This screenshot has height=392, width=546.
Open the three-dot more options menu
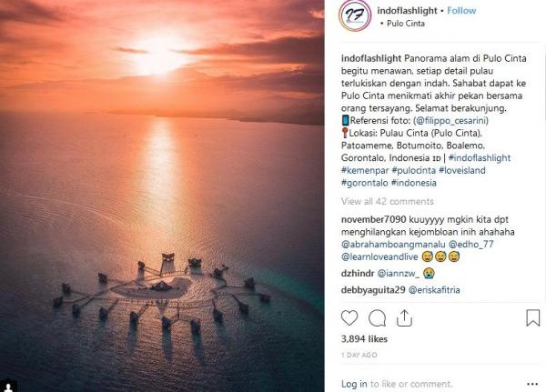tap(532, 384)
